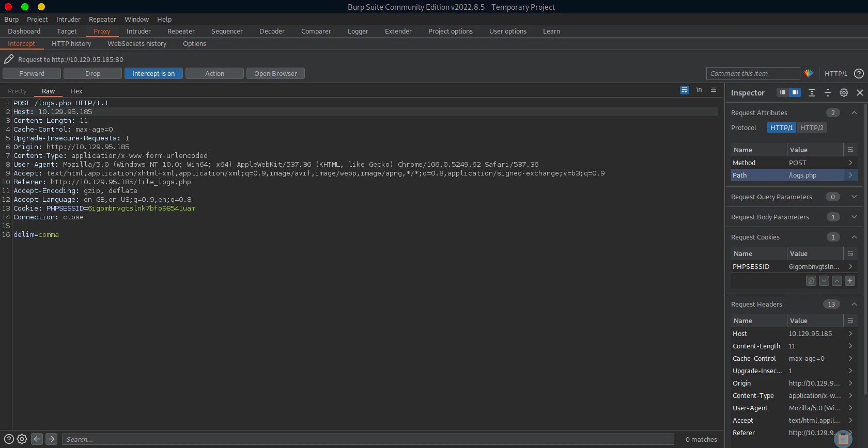Select the HTTP/1 protocol option
The width and height of the screenshot is (868, 448).
(781, 127)
